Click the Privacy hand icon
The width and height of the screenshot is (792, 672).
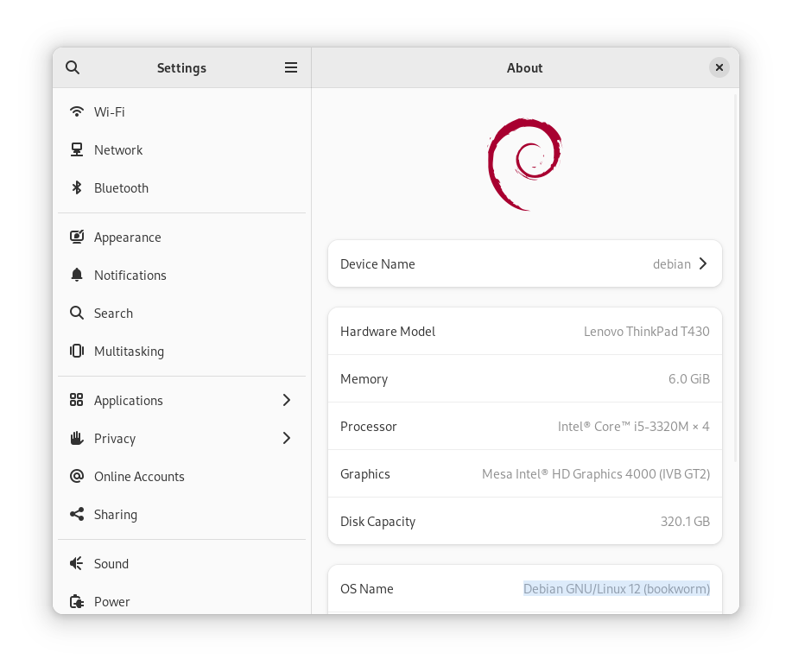(x=77, y=438)
